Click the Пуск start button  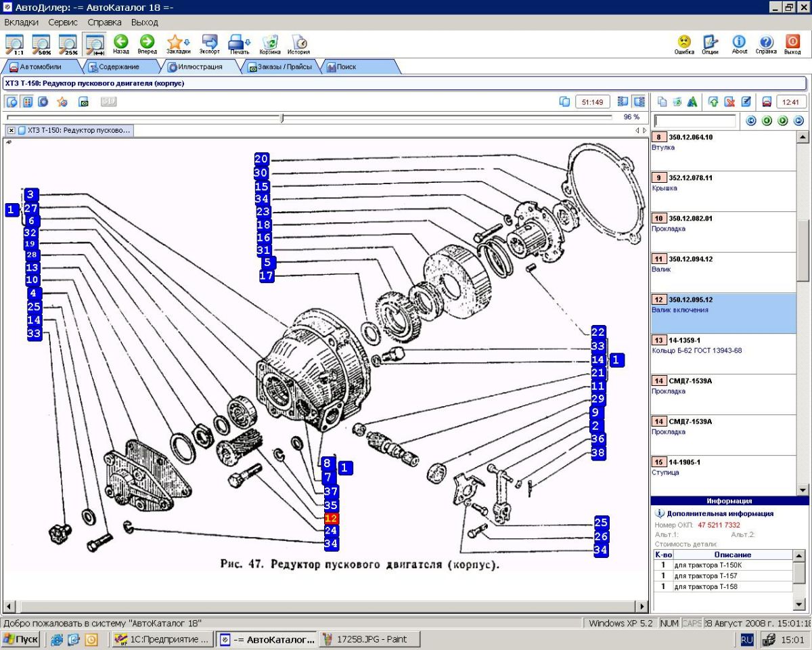(x=21, y=639)
